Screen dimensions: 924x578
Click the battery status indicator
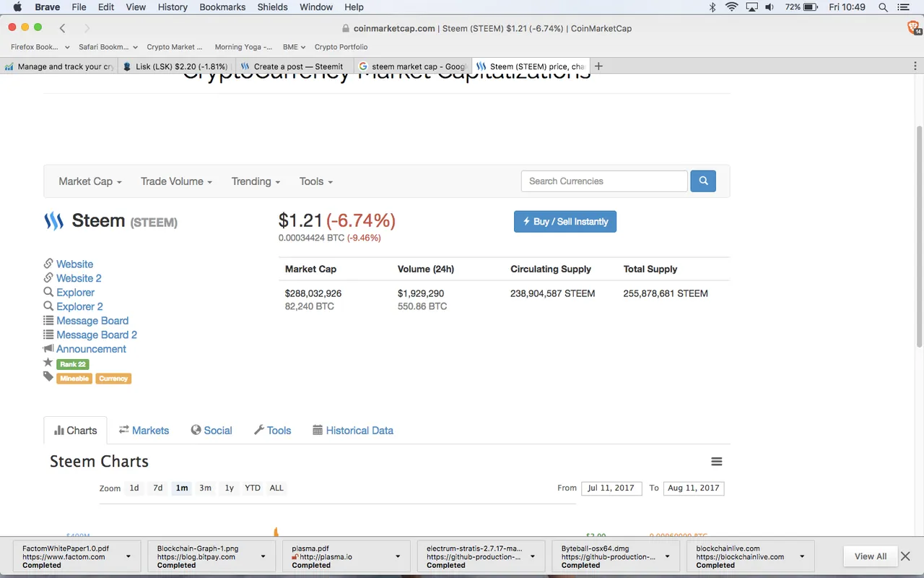(802, 7)
